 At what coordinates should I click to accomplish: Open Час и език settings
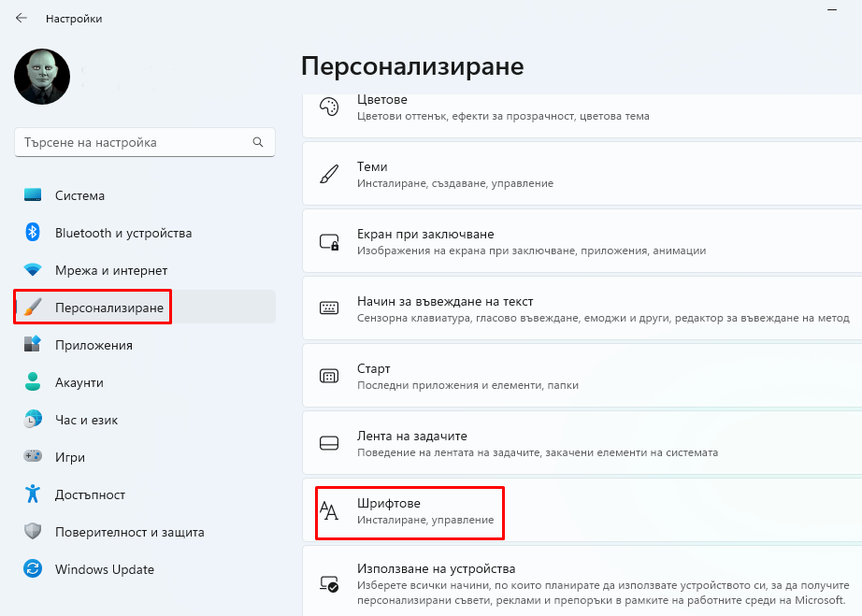[145, 420]
